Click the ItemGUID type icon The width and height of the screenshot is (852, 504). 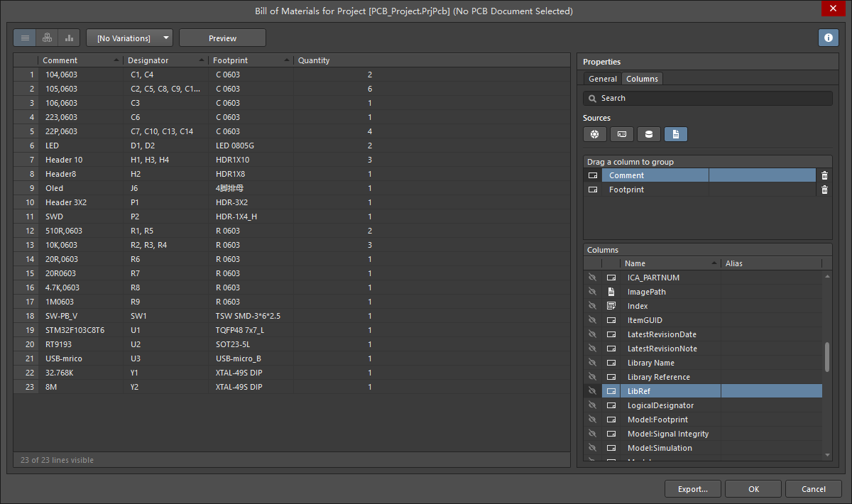[x=611, y=320]
